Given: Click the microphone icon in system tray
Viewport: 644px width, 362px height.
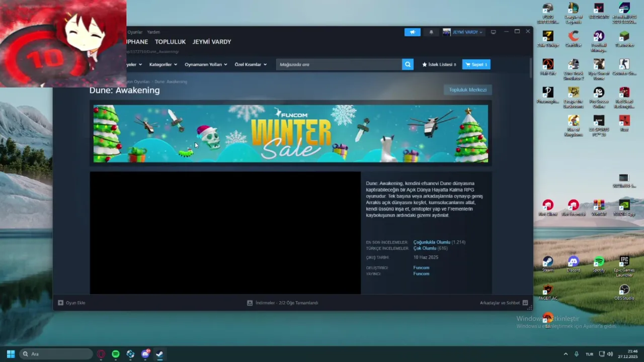Looking at the screenshot, I should (577, 354).
